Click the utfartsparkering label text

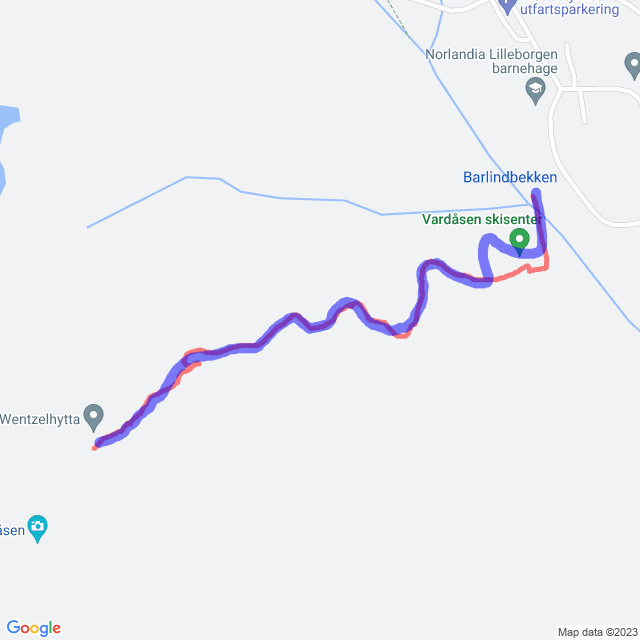569,9
